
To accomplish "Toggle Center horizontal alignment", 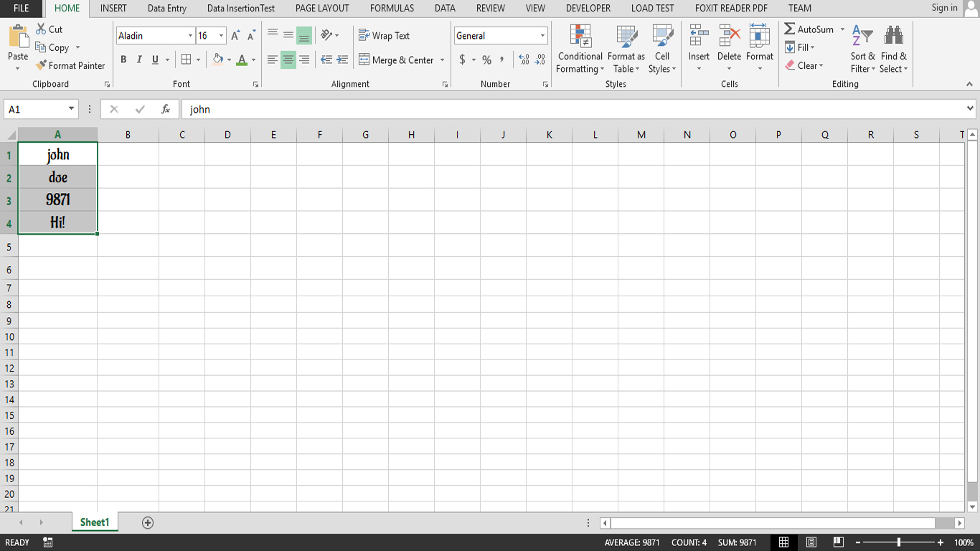I will click(x=288, y=60).
